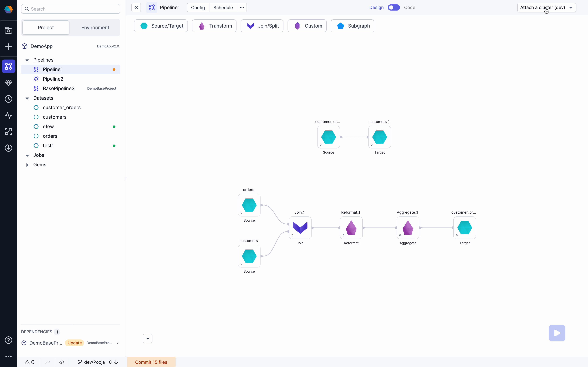588x367 pixels.
Task: Select the Schedule tab
Action: coord(223,7)
